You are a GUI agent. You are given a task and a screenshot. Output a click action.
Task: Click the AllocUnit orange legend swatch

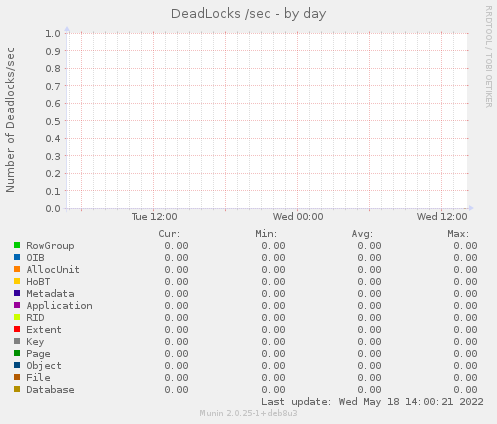tap(17, 269)
